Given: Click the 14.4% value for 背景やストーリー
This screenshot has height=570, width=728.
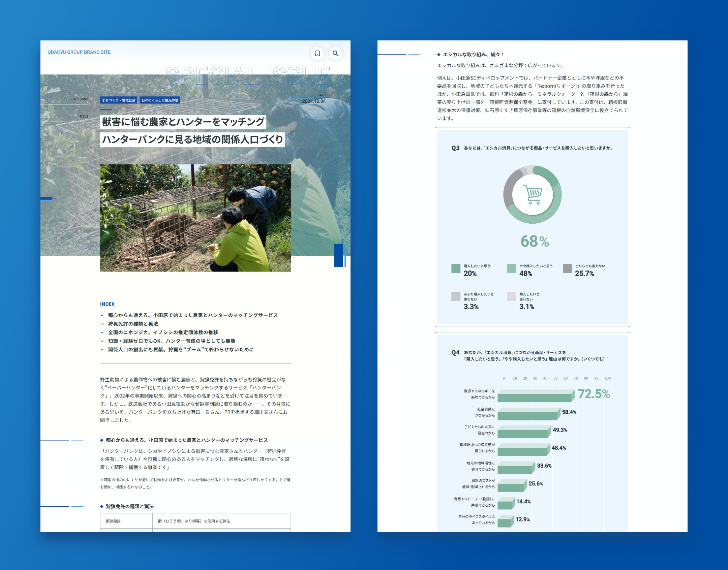Looking at the screenshot, I should click(x=523, y=502).
